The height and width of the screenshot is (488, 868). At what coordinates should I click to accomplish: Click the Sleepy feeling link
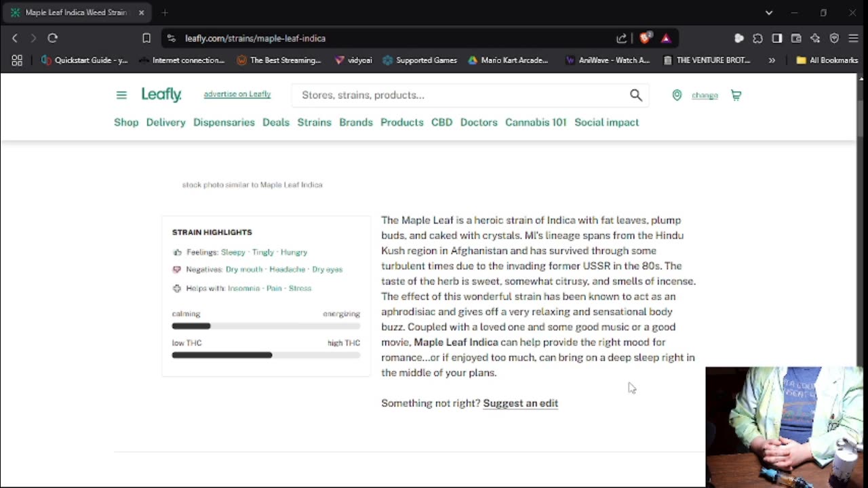click(233, 252)
